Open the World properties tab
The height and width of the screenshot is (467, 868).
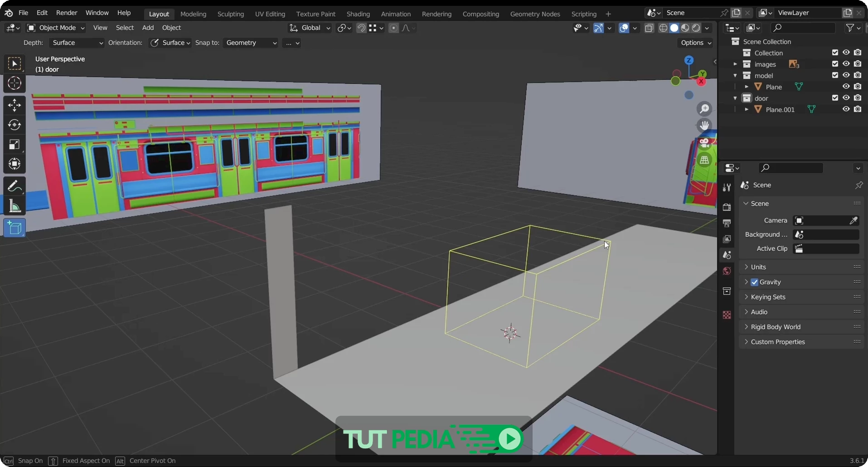coord(727,271)
